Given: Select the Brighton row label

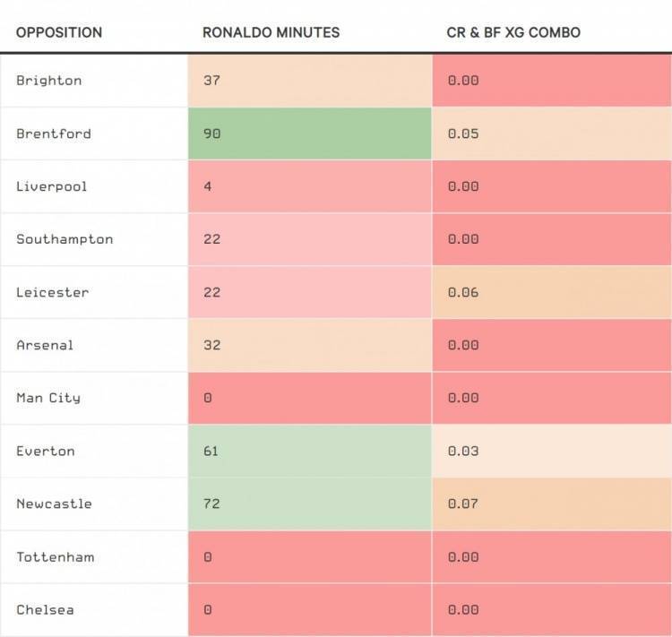Looking at the screenshot, I should 49,81.
